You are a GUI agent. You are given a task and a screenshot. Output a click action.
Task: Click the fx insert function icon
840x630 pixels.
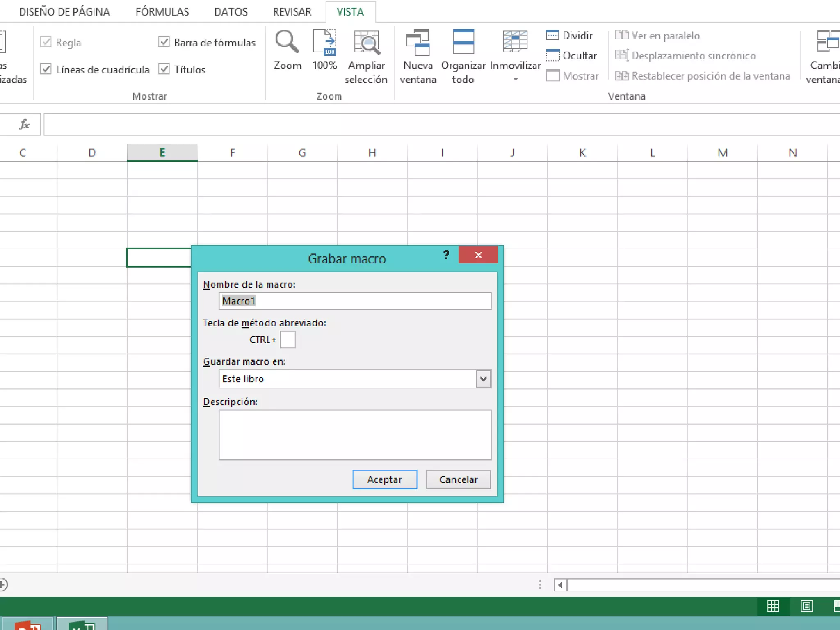(x=24, y=124)
